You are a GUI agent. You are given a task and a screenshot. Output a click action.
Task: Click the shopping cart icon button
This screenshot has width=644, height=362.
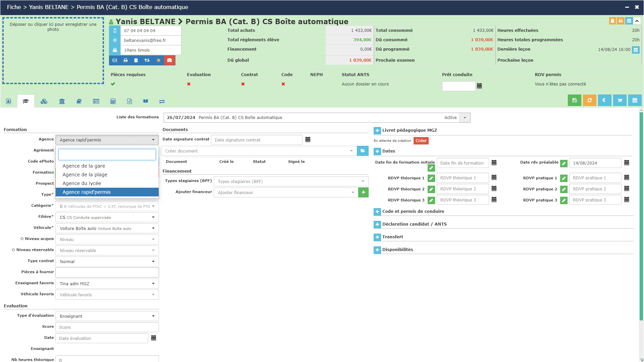620,100
